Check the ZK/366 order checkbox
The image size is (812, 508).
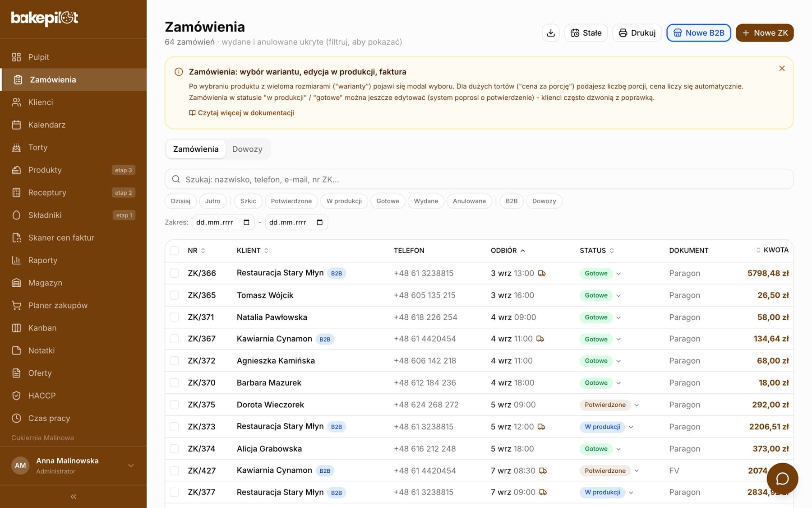pos(174,273)
